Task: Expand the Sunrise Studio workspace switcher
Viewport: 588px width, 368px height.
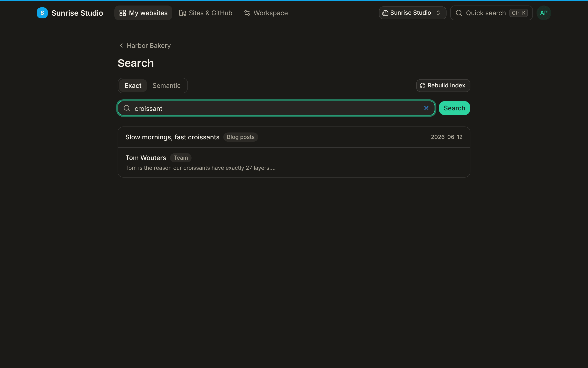Action: (412, 13)
